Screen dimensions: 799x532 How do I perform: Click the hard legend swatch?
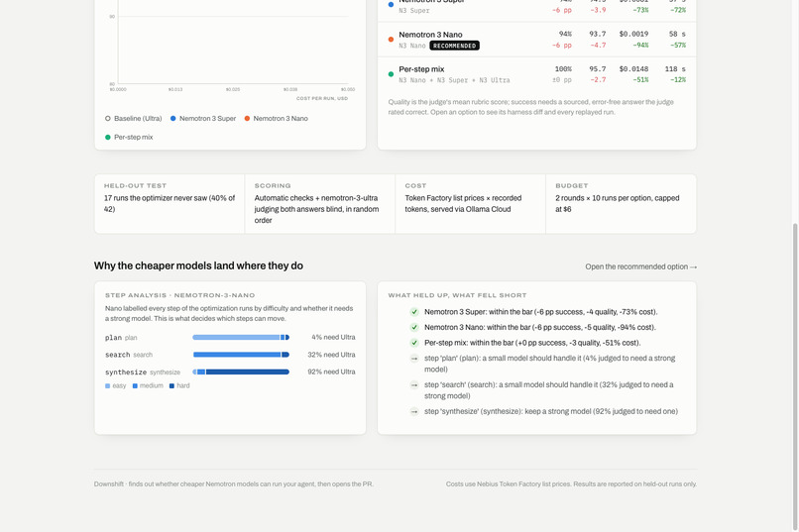pos(171,386)
